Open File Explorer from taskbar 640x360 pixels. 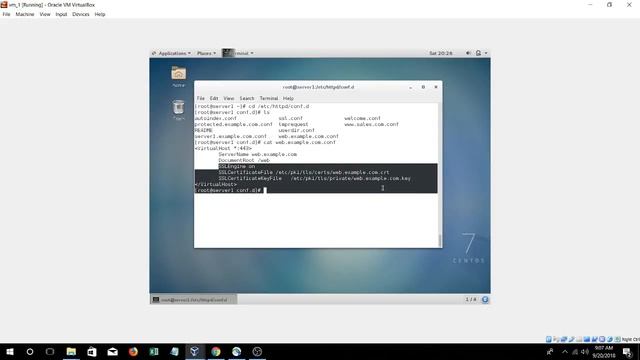pyautogui.click(x=71, y=351)
